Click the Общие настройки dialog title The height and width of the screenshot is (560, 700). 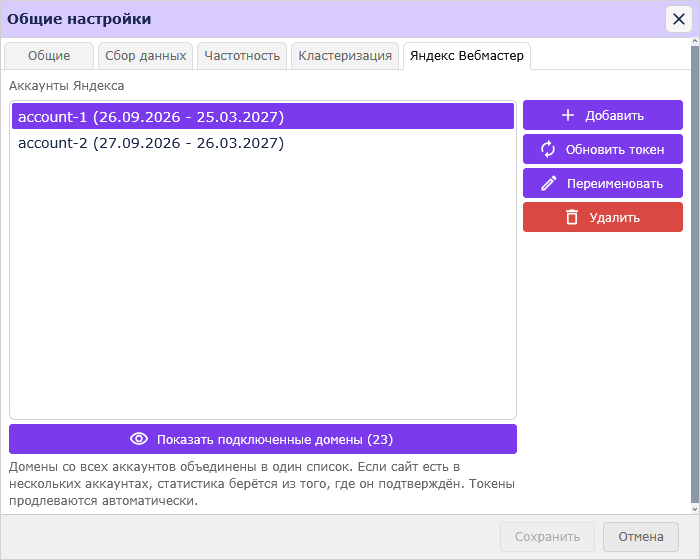click(x=79, y=19)
